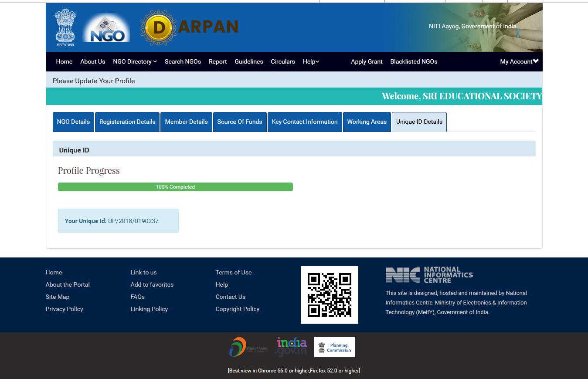Click the Privacy Policy footer link
Screen dimensions: 588x379
click(x=65, y=309)
